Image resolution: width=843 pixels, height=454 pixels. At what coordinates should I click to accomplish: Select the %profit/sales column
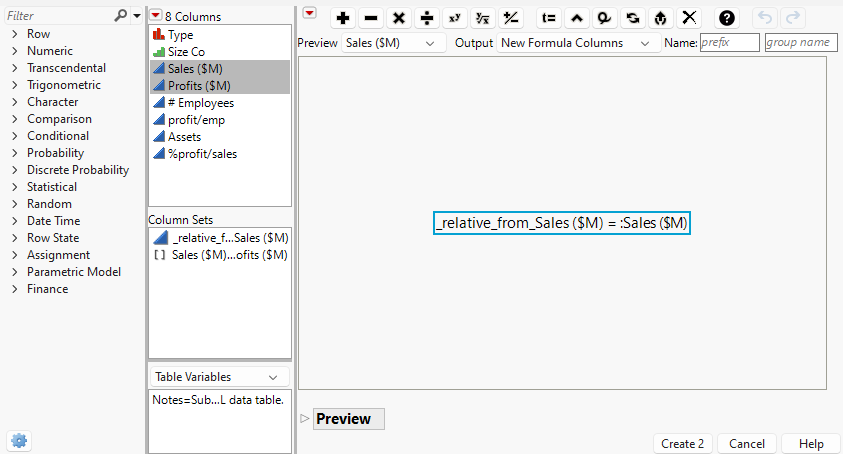tap(220, 154)
